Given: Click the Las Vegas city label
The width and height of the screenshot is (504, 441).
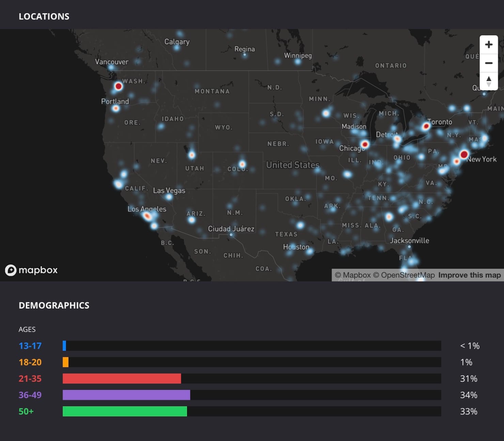Looking at the screenshot, I should pyautogui.click(x=169, y=191).
